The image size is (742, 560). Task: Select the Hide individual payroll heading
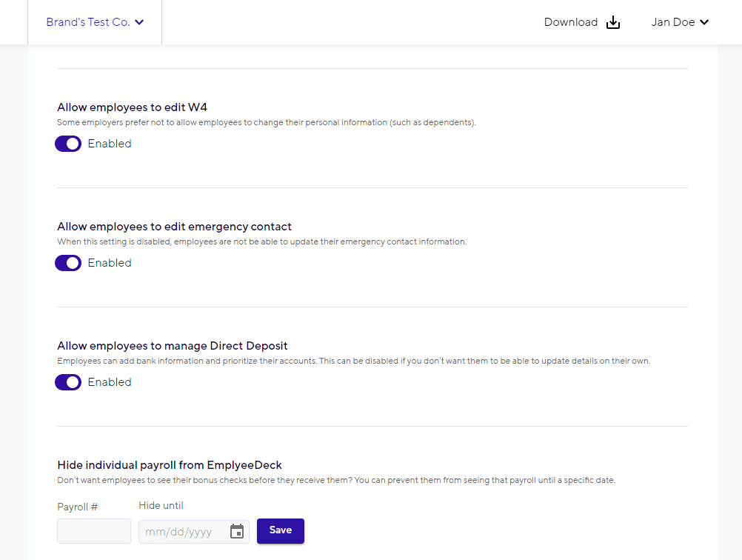(170, 465)
